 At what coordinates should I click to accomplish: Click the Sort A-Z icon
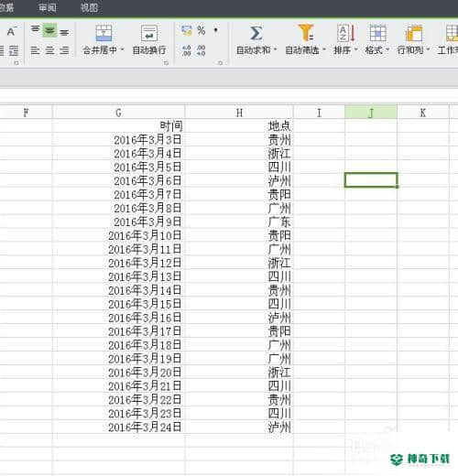pos(346,33)
